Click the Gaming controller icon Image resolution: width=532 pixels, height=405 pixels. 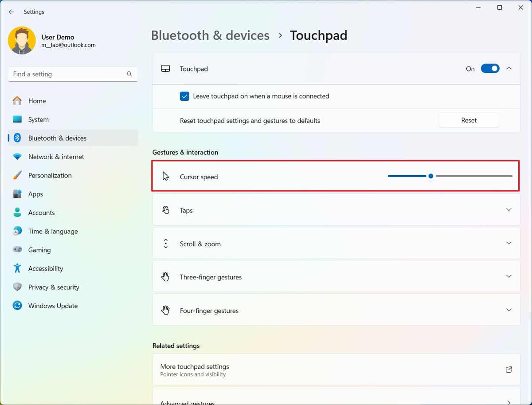[x=17, y=250]
